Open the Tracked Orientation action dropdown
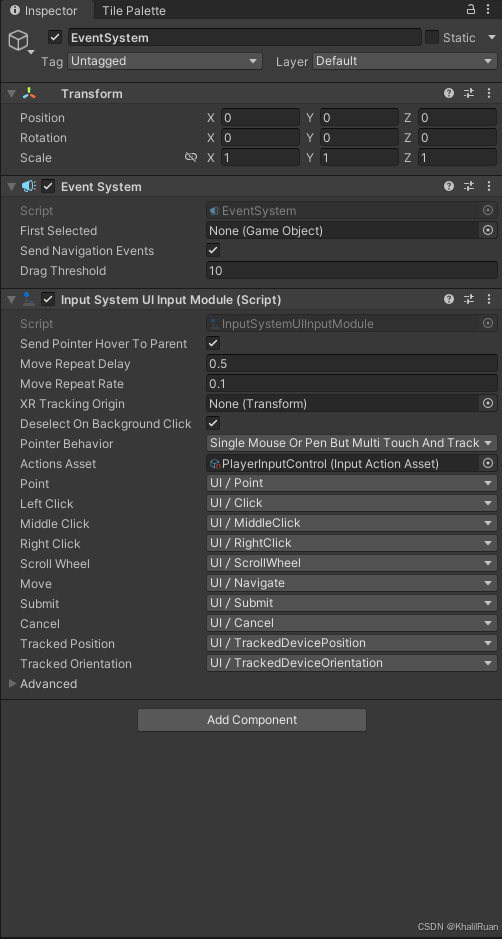This screenshot has height=939, width=502. (352, 663)
